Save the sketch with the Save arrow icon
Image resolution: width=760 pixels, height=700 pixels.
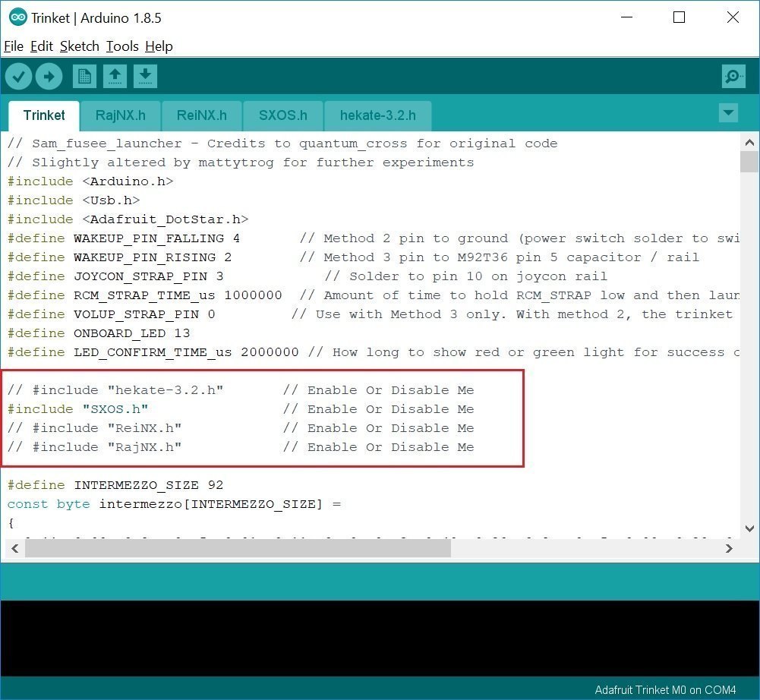coord(145,76)
